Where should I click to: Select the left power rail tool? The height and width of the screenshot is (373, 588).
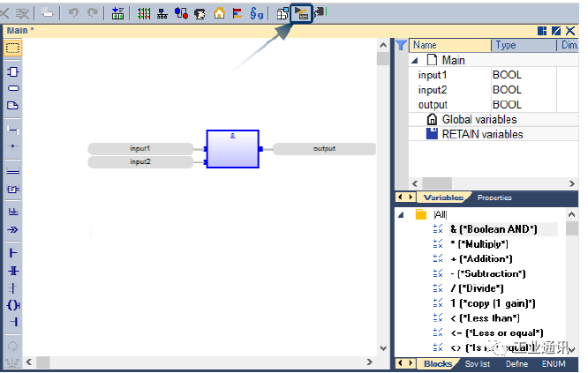pyautogui.click(x=12, y=253)
